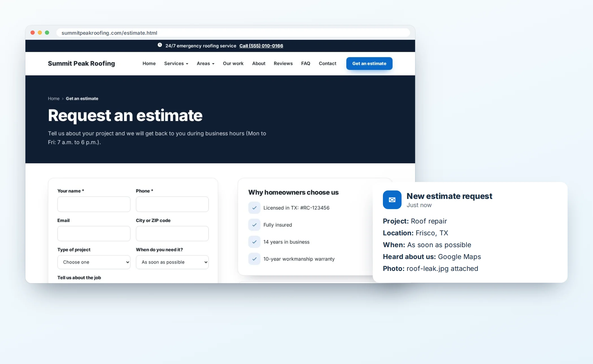Click checkmark icon beside 10-year workmanship warranty
Screen dimensions: 593x364
tap(254, 259)
